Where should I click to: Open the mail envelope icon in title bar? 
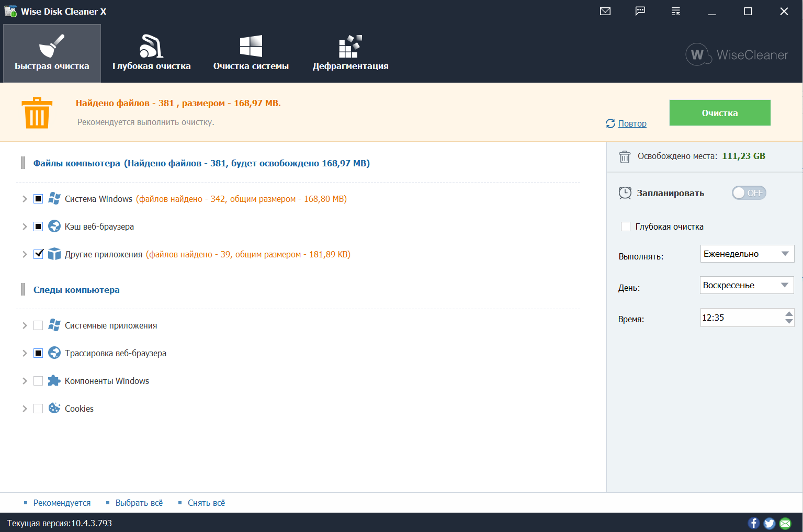click(605, 12)
